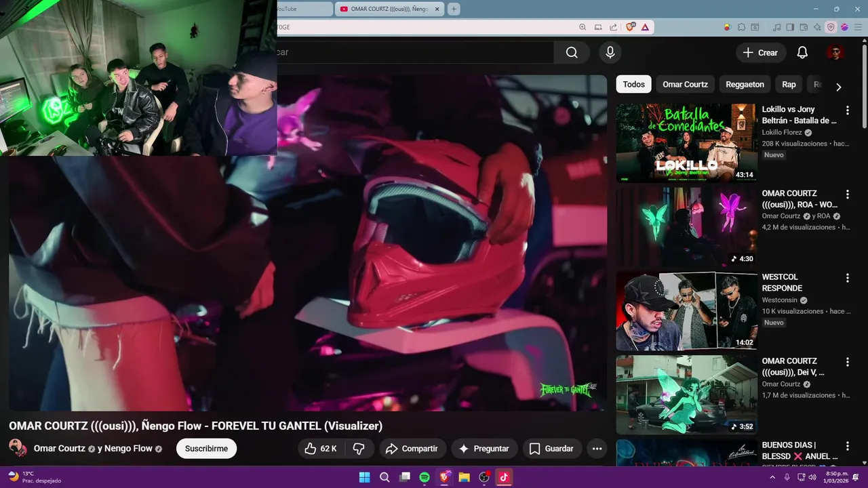Open options menu for Dei V video

point(847,363)
